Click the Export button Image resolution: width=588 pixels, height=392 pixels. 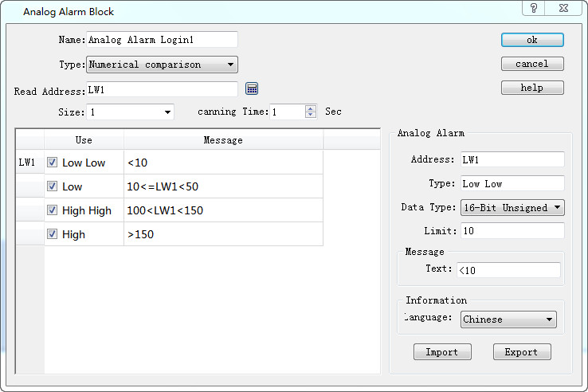pyautogui.click(x=522, y=352)
